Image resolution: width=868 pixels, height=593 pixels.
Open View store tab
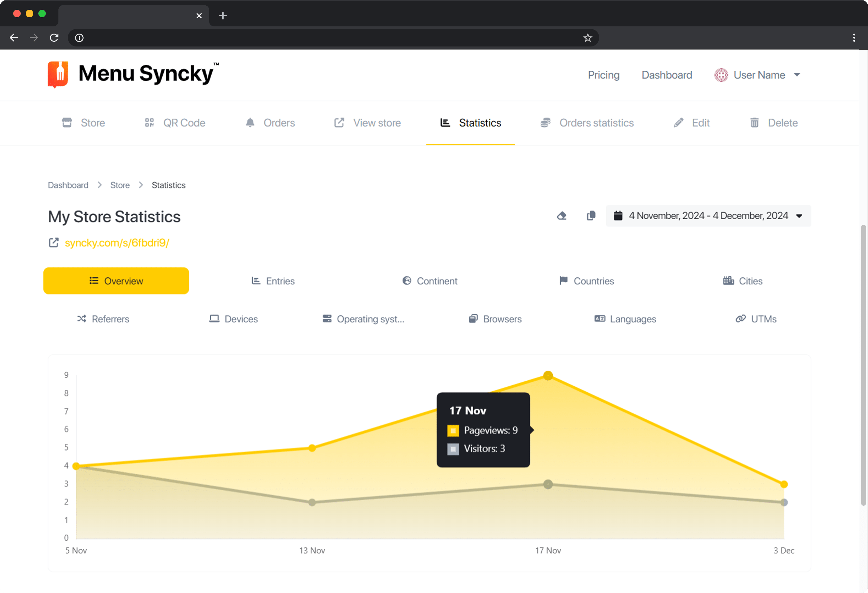coord(367,123)
